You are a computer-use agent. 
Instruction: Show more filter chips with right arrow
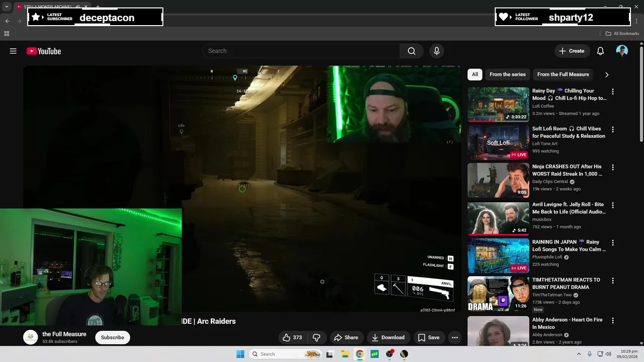coord(606,74)
